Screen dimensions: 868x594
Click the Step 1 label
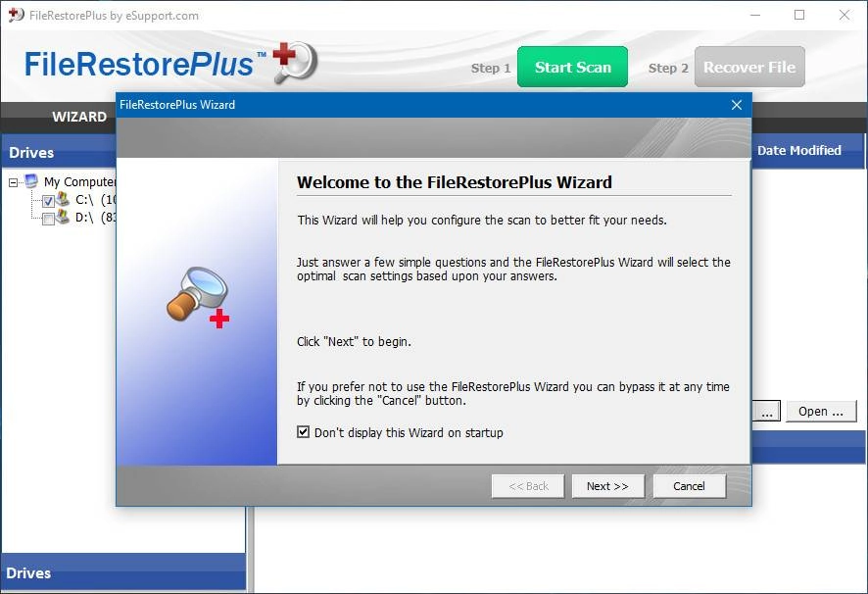tap(491, 69)
